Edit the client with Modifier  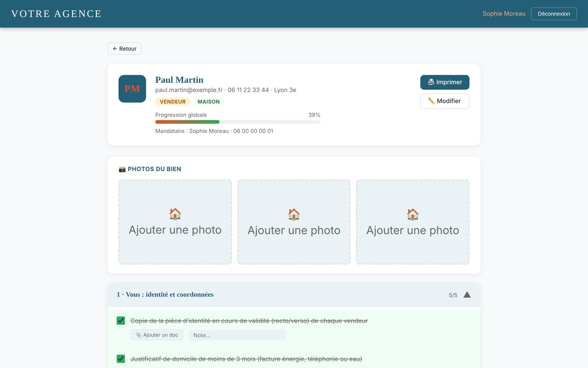tap(445, 101)
